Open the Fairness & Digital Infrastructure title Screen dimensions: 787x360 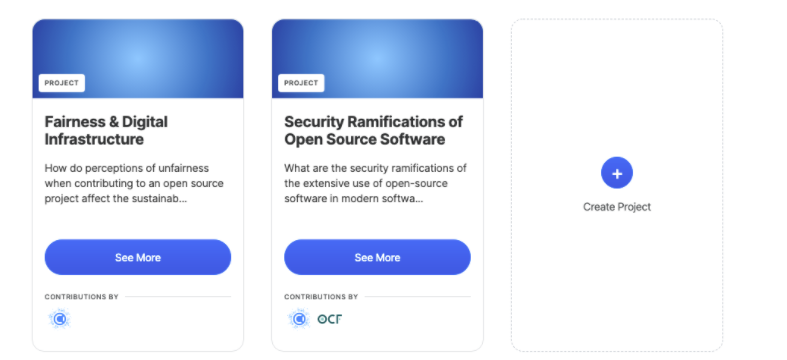tap(106, 130)
